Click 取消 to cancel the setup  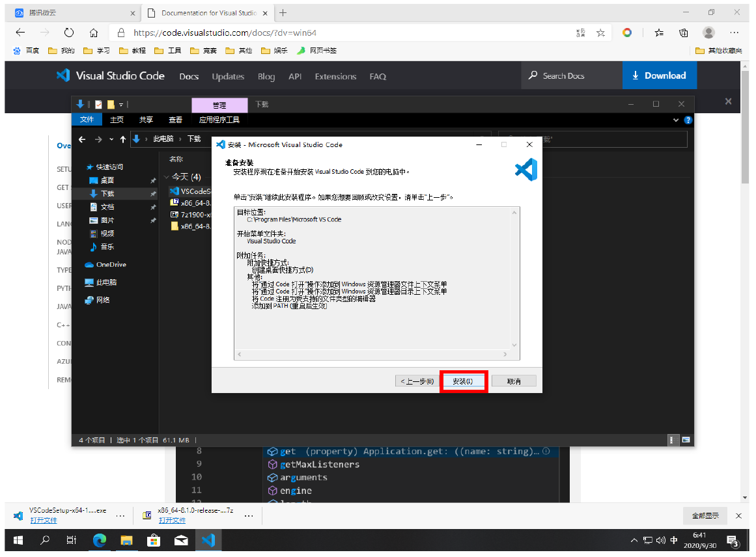click(x=514, y=381)
